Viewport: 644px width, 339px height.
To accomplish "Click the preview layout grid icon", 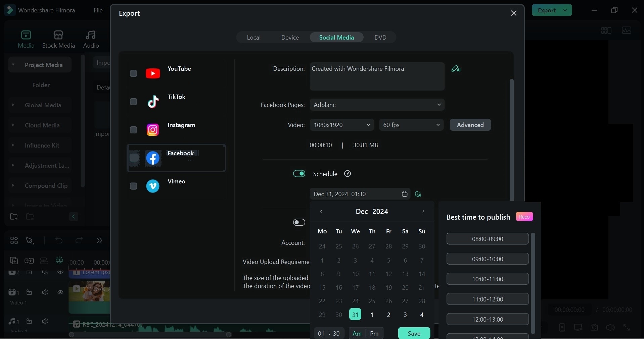I will 606,31.
